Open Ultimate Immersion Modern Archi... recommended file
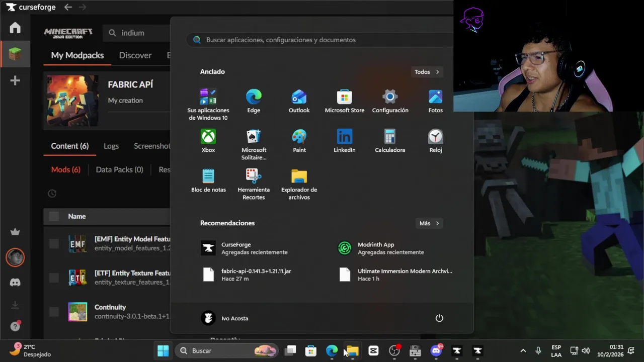Screen dimensions: 644x362 [394, 275]
